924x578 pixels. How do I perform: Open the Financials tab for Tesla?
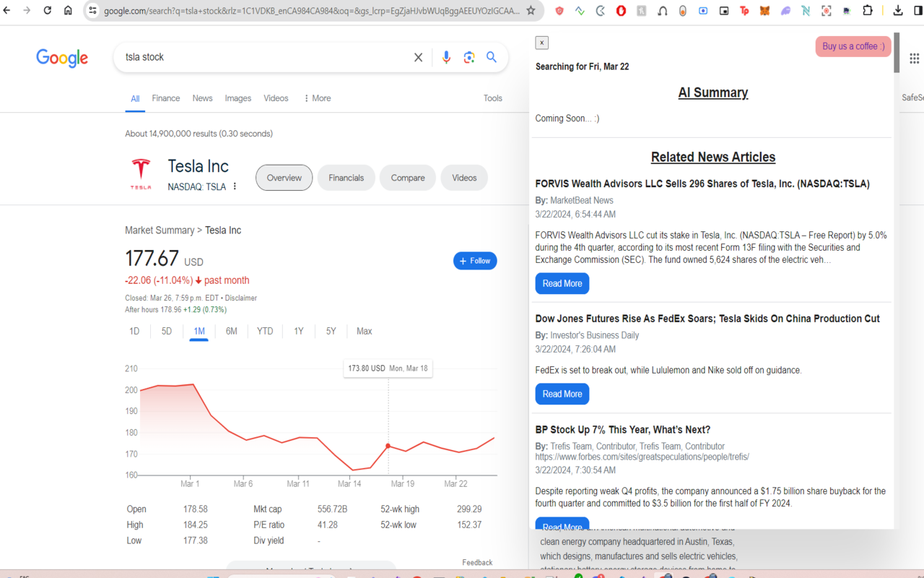pyautogui.click(x=346, y=177)
